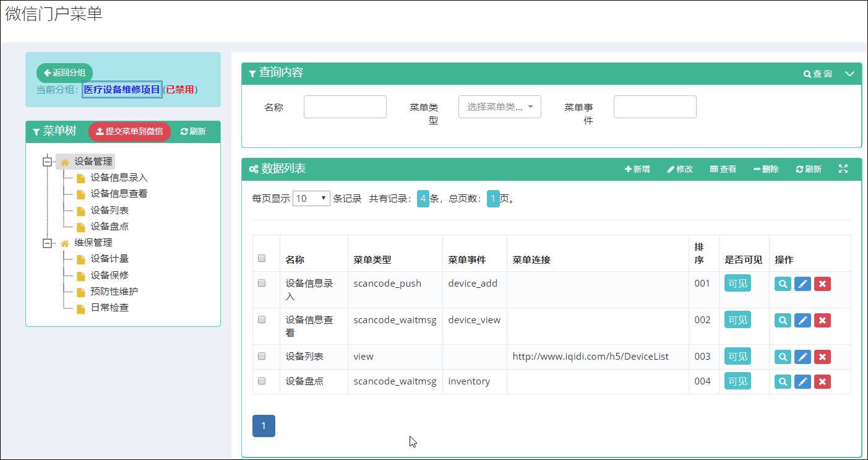Collapse the 维保管理 tree node
The height and width of the screenshot is (460, 868).
point(47,243)
